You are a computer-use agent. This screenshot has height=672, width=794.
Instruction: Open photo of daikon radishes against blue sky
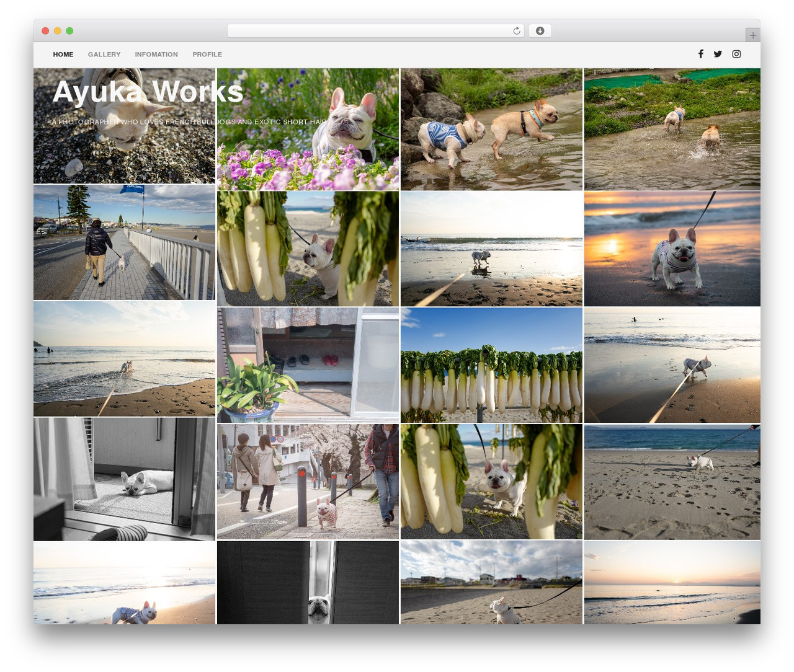tap(491, 365)
